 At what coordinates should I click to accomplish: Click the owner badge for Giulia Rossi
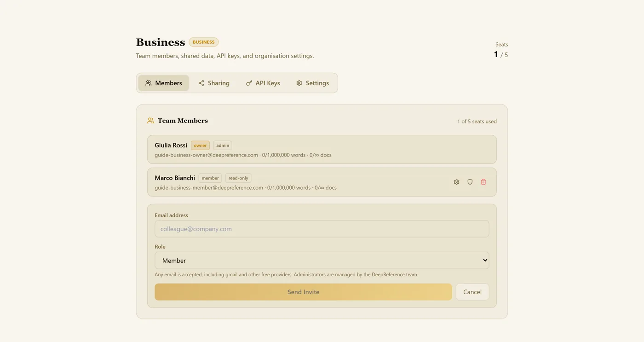click(200, 145)
